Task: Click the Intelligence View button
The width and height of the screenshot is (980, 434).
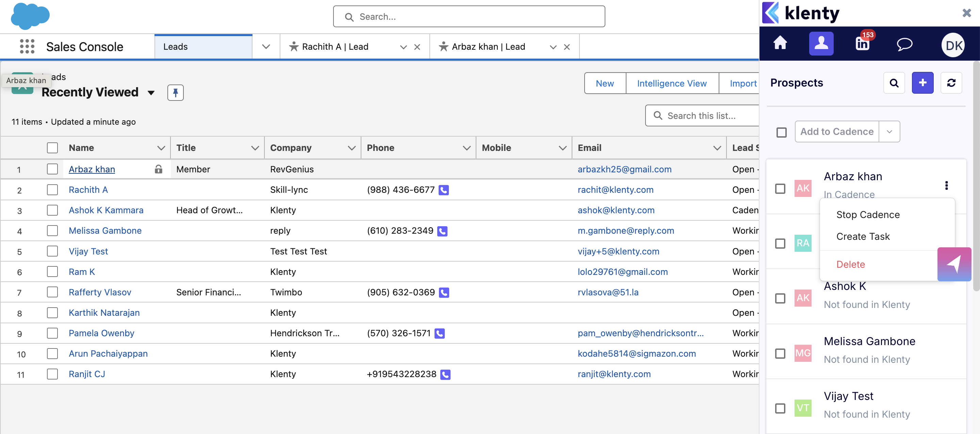Action: (671, 83)
